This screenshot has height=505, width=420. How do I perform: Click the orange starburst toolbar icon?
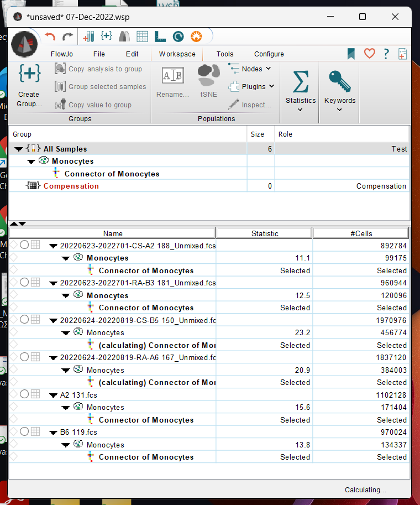196,37
